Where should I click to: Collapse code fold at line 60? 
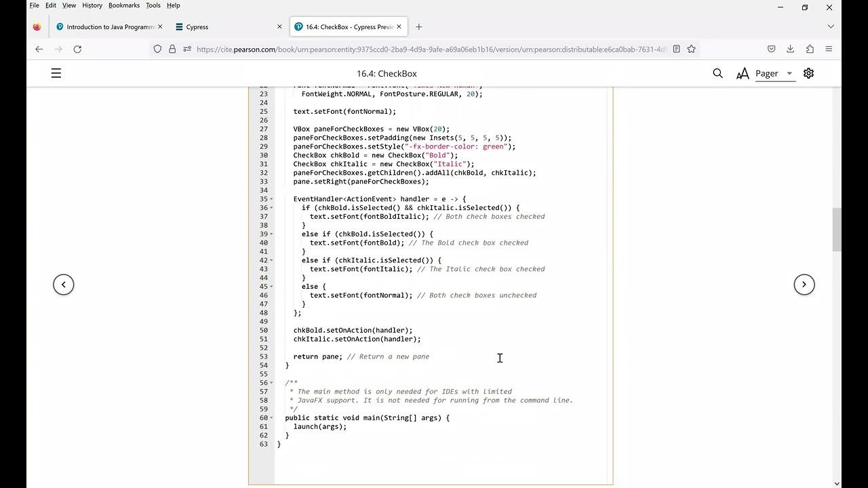(x=271, y=418)
